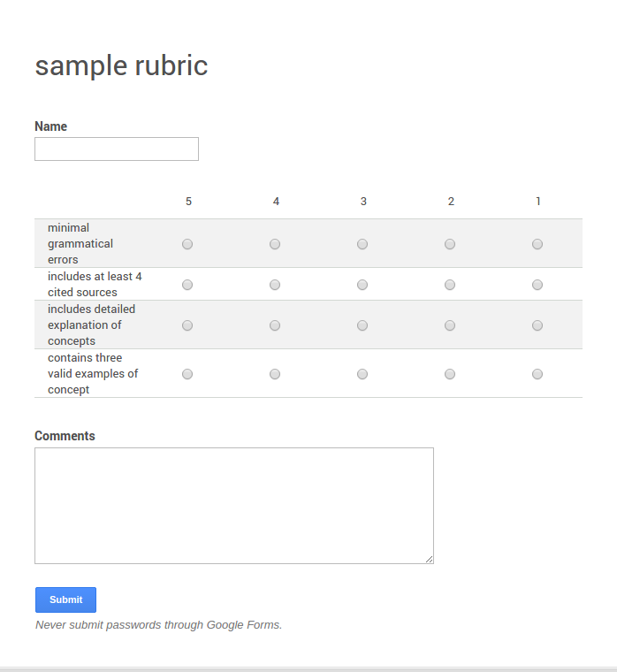The image size is (617, 672).
Task: Click the Name text field
Action: tap(117, 149)
